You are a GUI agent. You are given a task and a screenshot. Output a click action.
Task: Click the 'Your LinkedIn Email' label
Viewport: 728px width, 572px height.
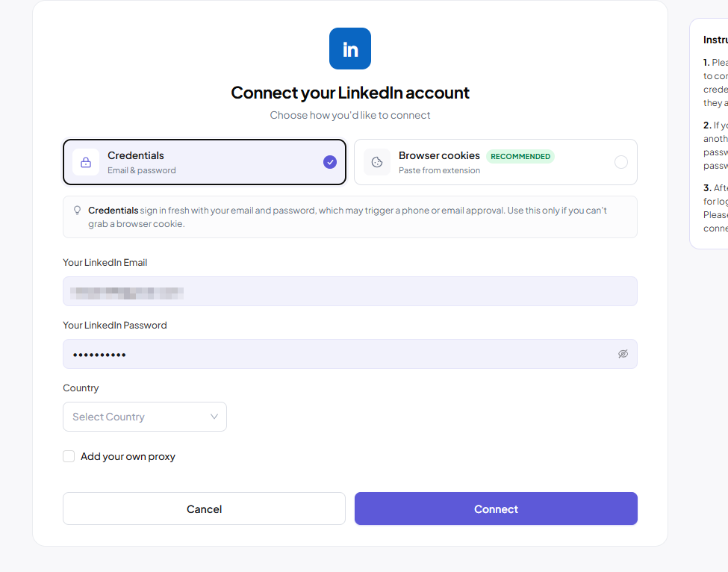(105, 262)
